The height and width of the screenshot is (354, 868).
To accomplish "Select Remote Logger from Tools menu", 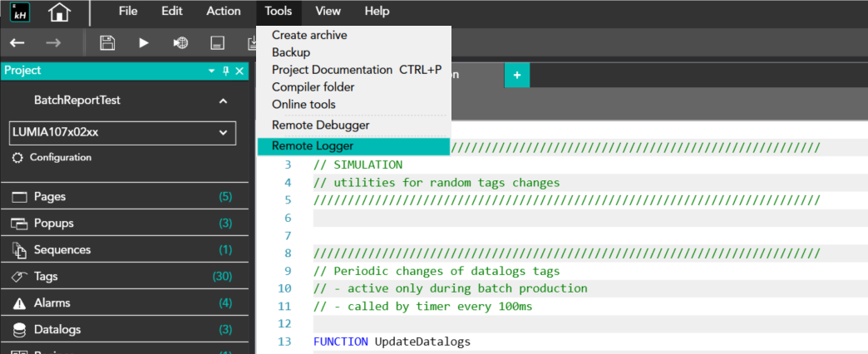I will click(x=312, y=146).
